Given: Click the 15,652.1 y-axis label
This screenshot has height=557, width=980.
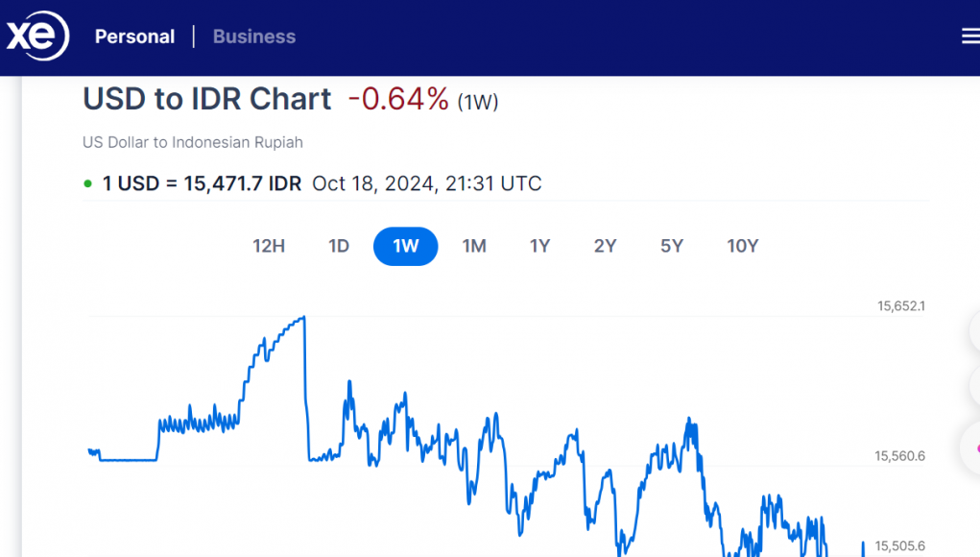Looking at the screenshot, I should (x=900, y=306).
